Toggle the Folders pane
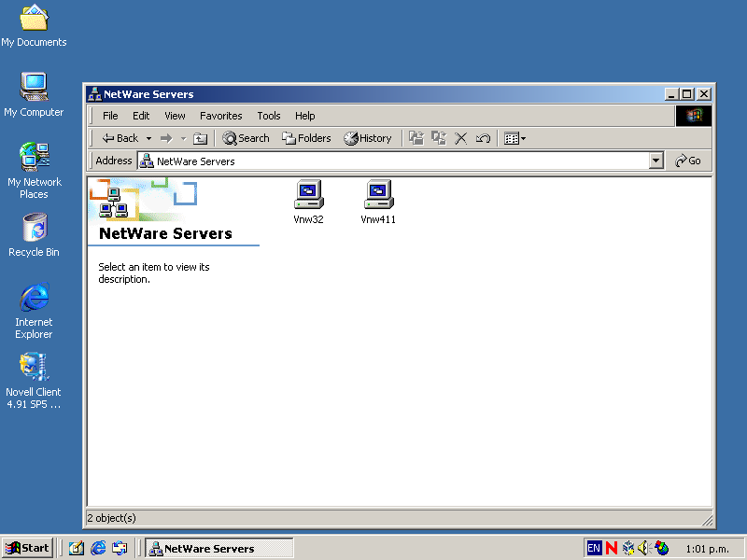The image size is (747, 560). click(x=306, y=138)
